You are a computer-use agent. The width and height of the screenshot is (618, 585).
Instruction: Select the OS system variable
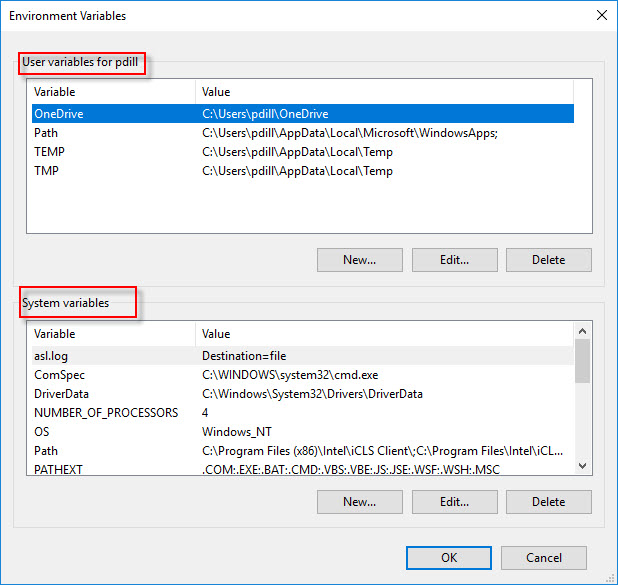click(x=303, y=431)
